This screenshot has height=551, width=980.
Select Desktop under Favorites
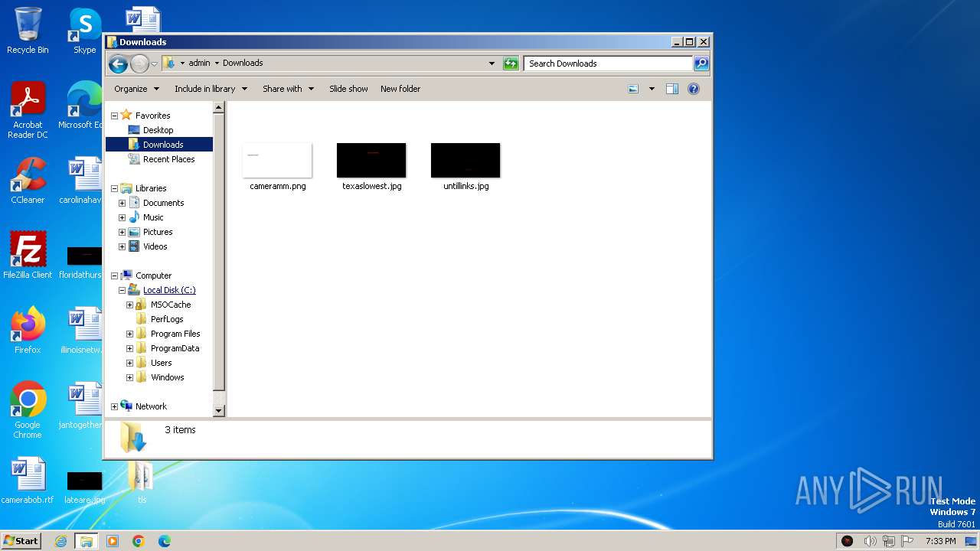158,130
